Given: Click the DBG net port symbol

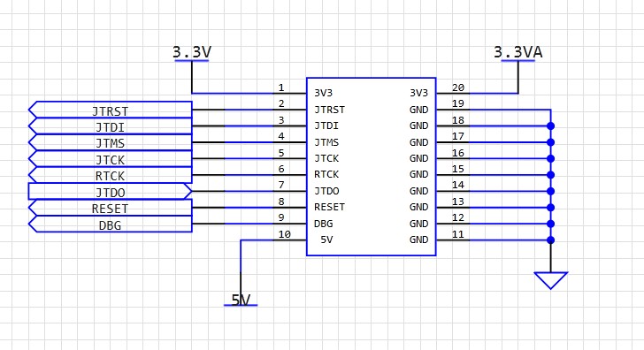Looking at the screenshot, I should (110, 224).
